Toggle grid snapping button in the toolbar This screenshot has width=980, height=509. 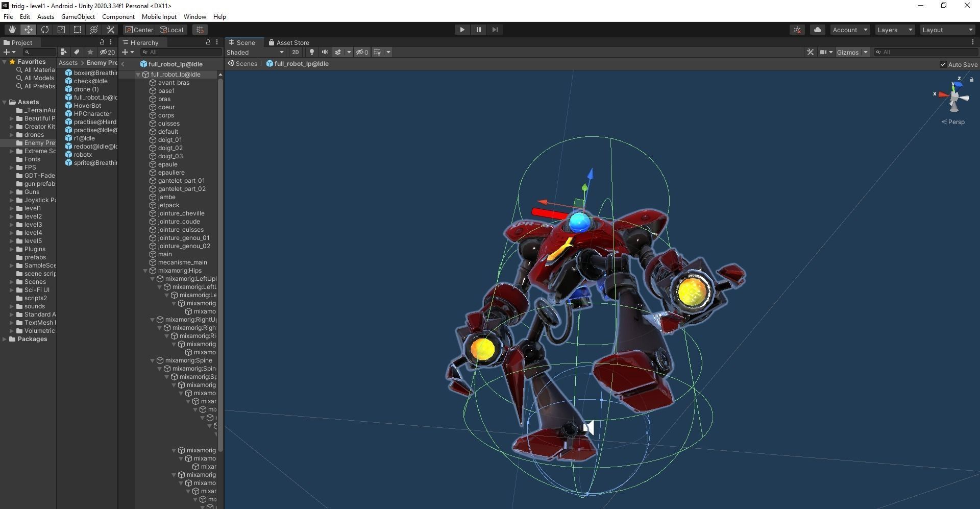tap(200, 30)
